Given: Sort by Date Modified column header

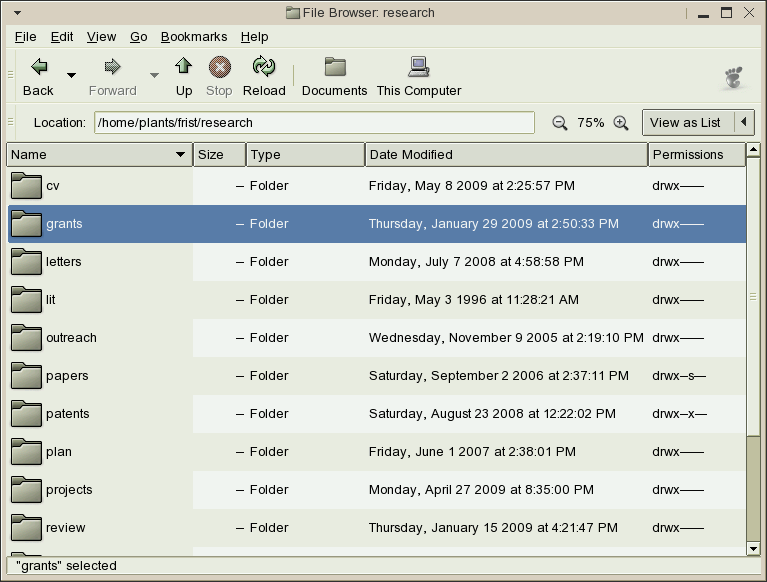Looking at the screenshot, I should pyautogui.click(x=506, y=155).
